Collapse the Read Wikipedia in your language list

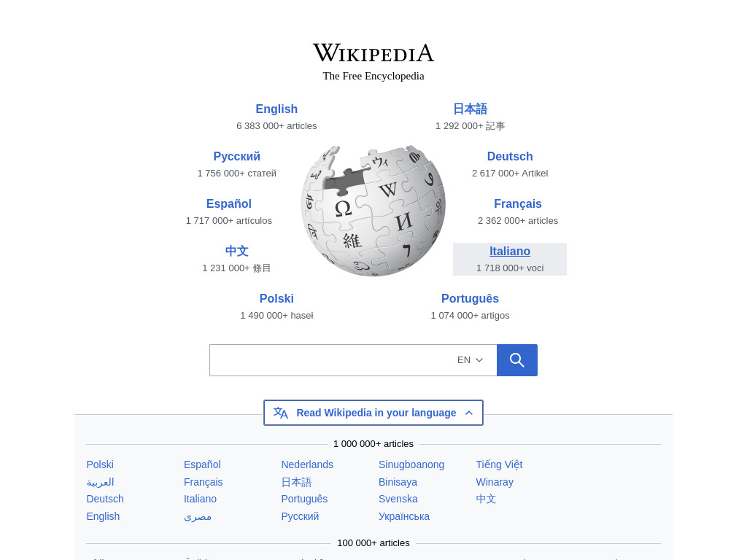coord(373,413)
